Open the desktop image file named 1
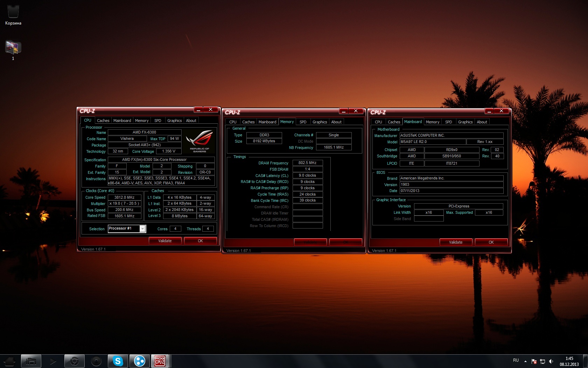 pyautogui.click(x=13, y=50)
